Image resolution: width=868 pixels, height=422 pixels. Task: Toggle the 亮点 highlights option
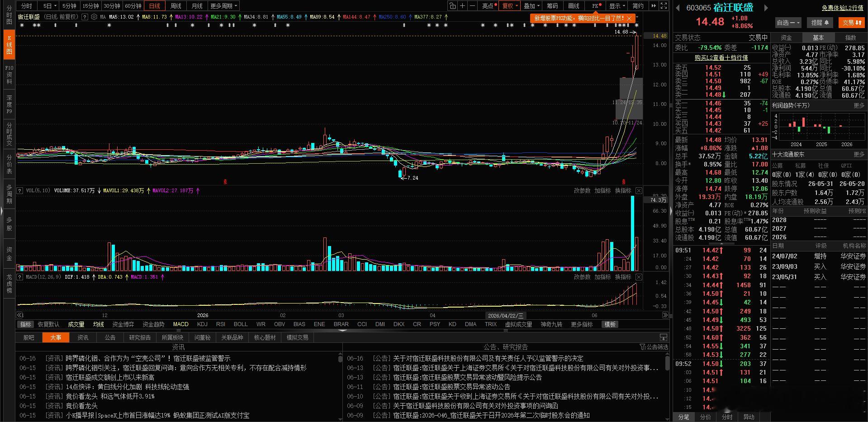[489, 6]
